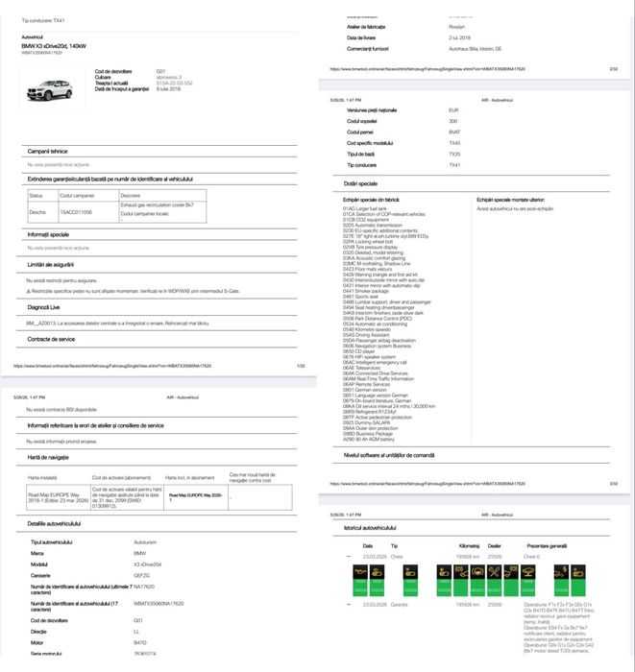Collapse the 23.03.2026 Garantie history row
Viewport: 635px width, 672px height.
click(349, 604)
